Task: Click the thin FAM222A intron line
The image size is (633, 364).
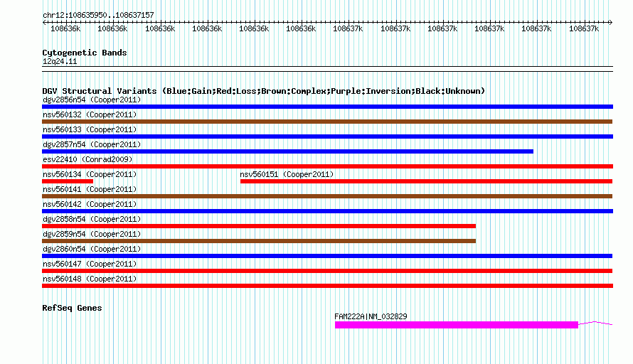Action: pyautogui.click(x=595, y=323)
